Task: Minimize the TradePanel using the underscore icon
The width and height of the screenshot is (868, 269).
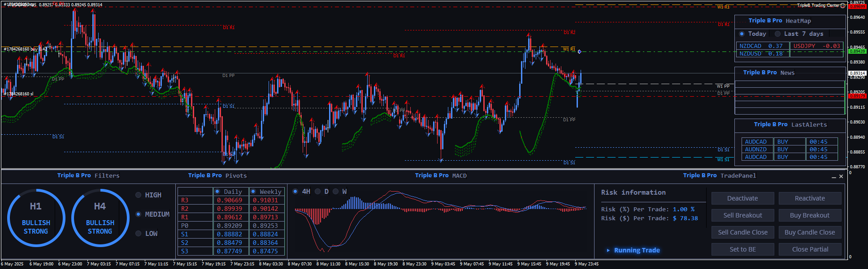Action: click(x=833, y=177)
